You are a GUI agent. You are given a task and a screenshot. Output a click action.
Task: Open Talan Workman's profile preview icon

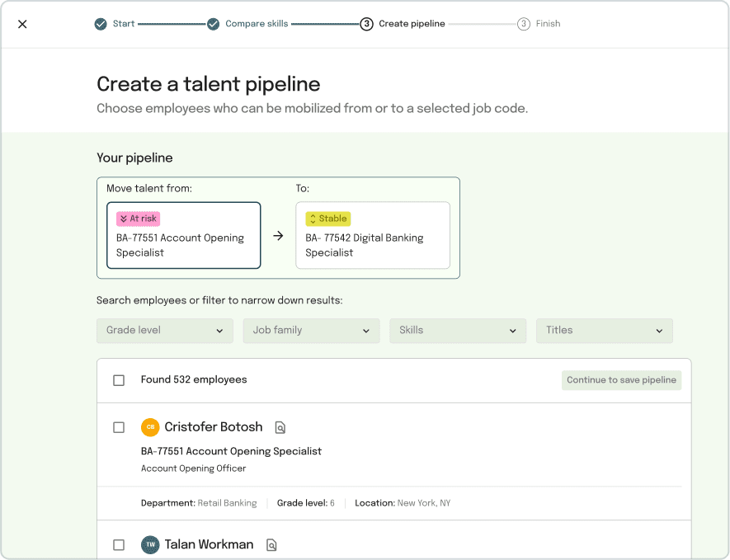click(x=271, y=544)
